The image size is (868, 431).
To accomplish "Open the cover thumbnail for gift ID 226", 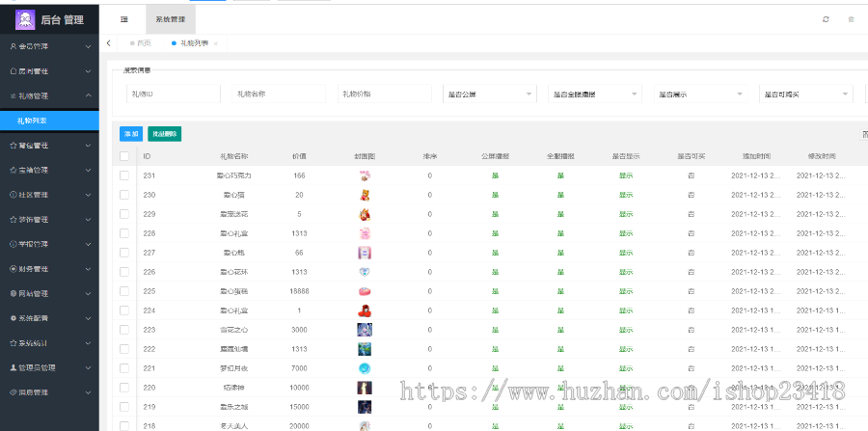I will click(365, 272).
